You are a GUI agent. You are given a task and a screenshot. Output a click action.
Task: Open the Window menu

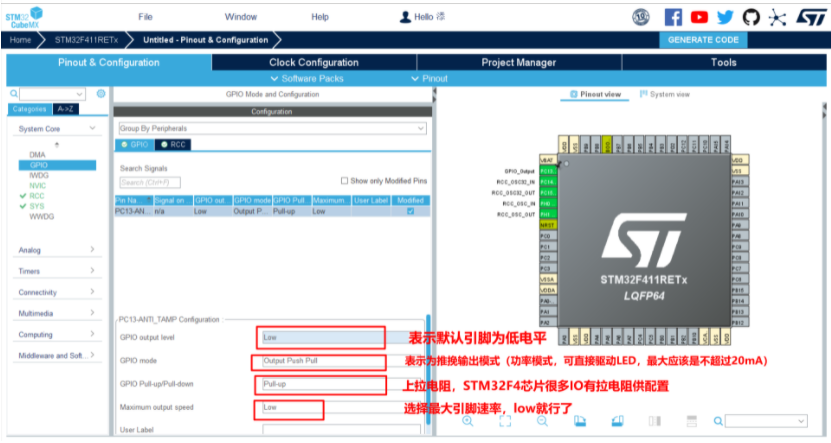click(x=241, y=17)
